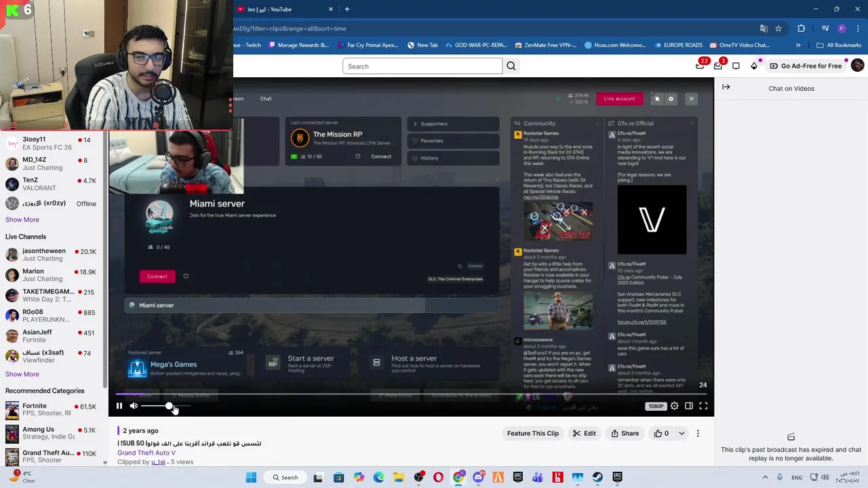Open R0o08 live channel

(x=51, y=316)
